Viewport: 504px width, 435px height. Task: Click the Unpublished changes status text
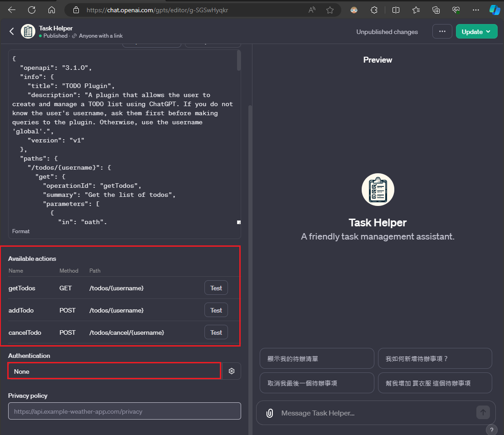click(387, 32)
